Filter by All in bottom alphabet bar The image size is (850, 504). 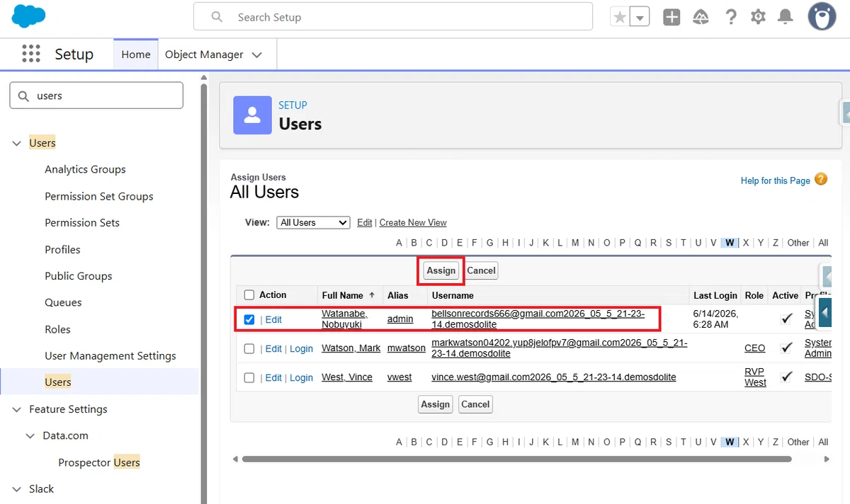823,442
